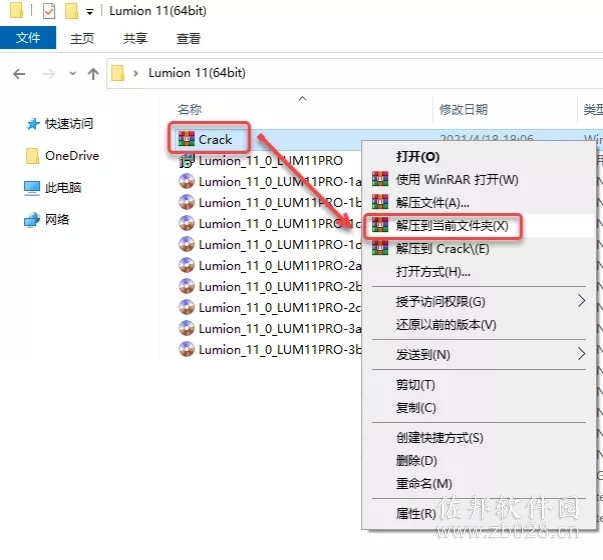Click the Lumion_11_0_LUM11PRO-3b file name

pyautogui.click(x=280, y=350)
